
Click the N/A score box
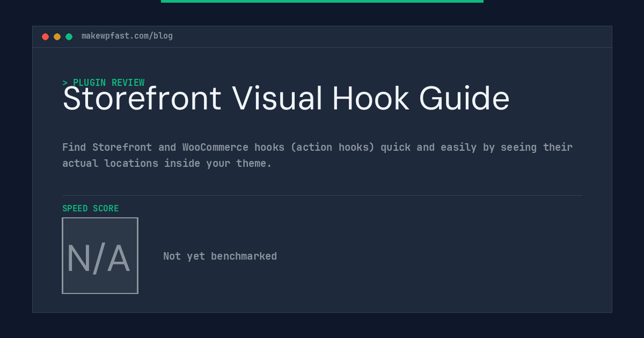point(100,255)
